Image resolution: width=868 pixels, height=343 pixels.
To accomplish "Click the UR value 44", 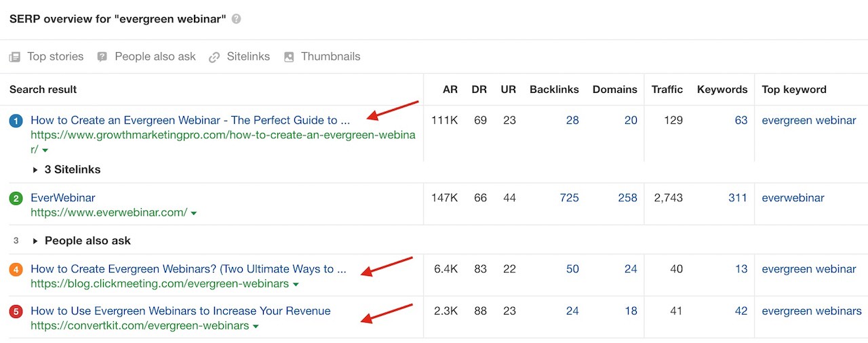I will click(509, 198).
